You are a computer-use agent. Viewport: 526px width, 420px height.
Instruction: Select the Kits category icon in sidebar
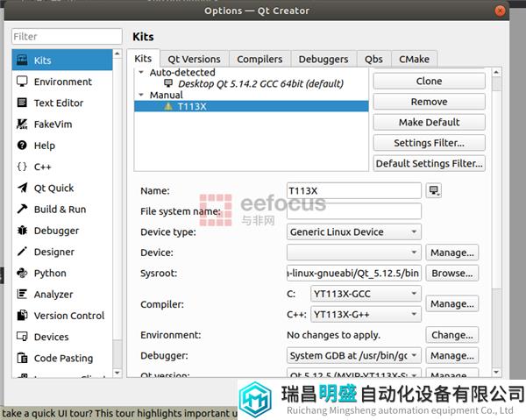tap(22, 60)
